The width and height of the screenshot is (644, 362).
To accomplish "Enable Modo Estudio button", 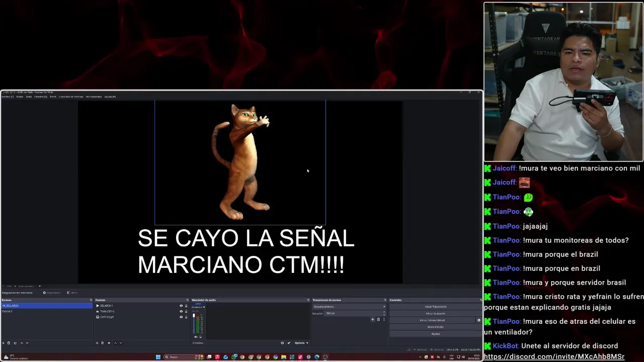I will pyautogui.click(x=436, y=327).
